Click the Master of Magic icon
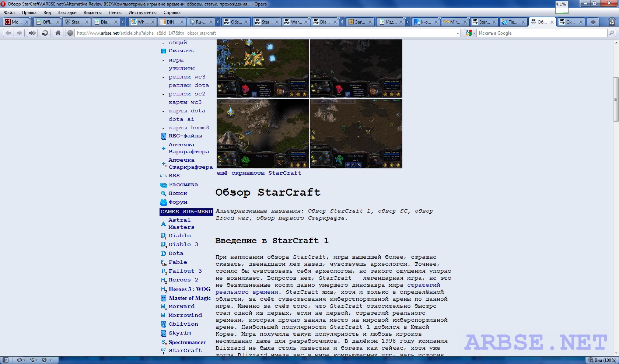 click(x=164, y=298)
